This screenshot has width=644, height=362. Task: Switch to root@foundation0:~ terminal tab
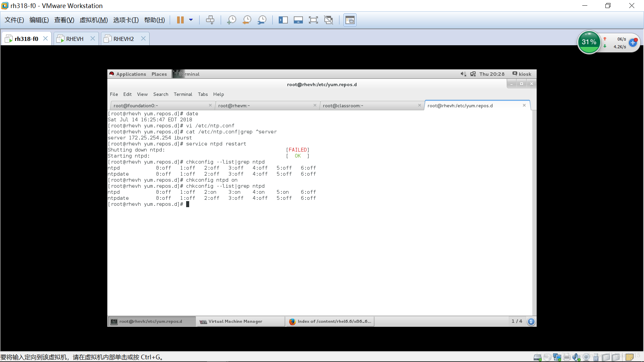tap(162, 106)
